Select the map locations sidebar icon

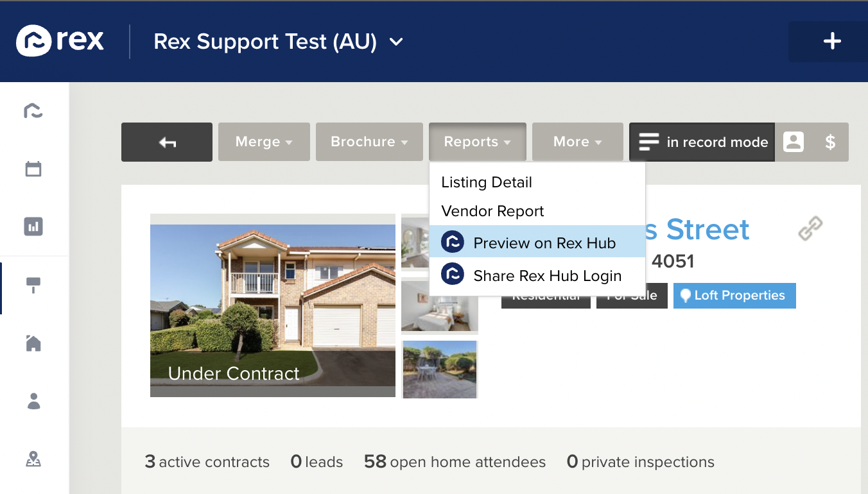33,459
